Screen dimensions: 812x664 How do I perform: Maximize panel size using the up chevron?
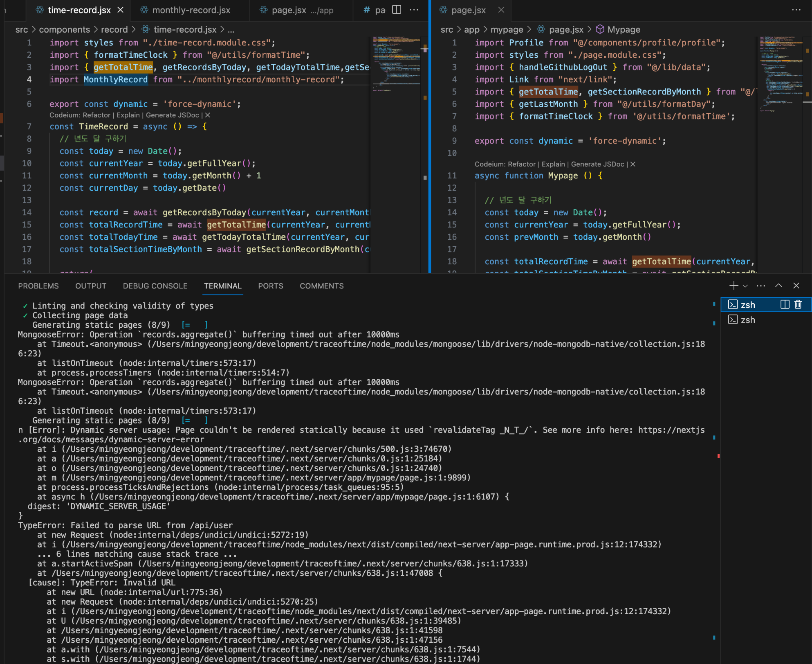point(778,286)
